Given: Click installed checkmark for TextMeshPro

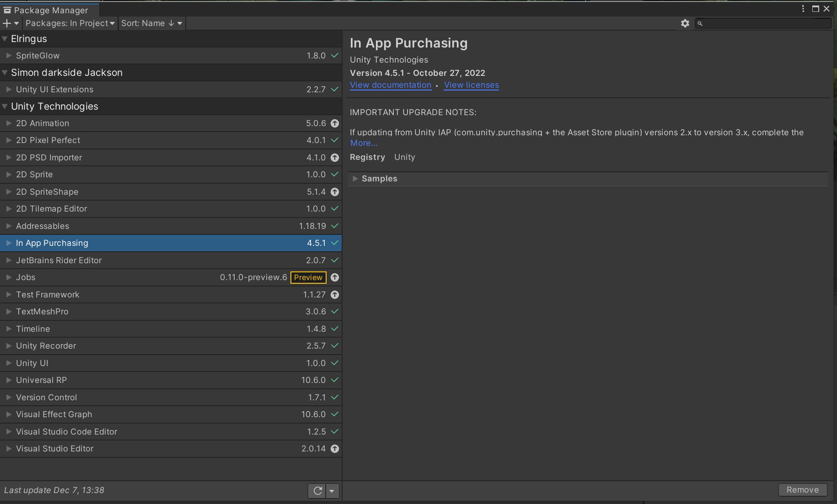Looking at the screenshot, I should (x=335, y=311).
